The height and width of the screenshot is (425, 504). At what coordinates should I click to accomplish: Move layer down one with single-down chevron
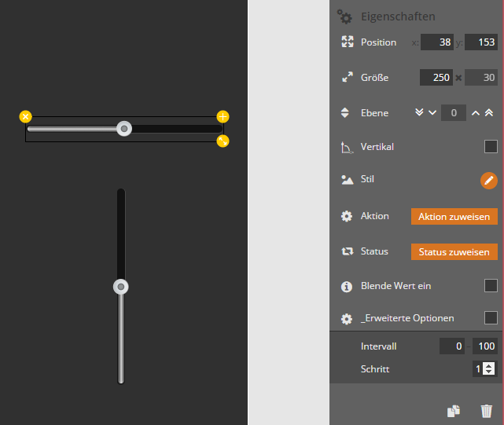pos(432,113)
